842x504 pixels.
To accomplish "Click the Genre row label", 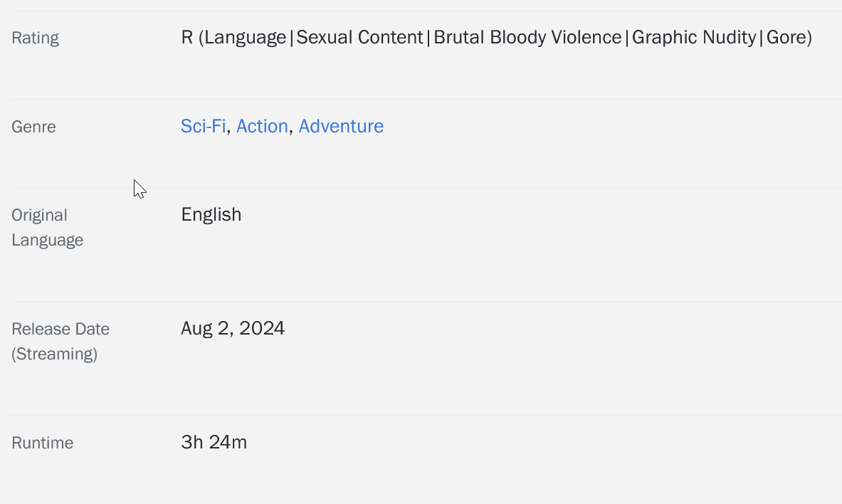I will pos(33,127).
